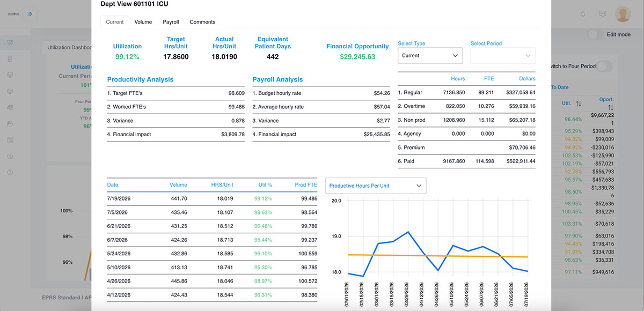Click Payroll Analysis heading
644x311 pixels.
point(277,79)
